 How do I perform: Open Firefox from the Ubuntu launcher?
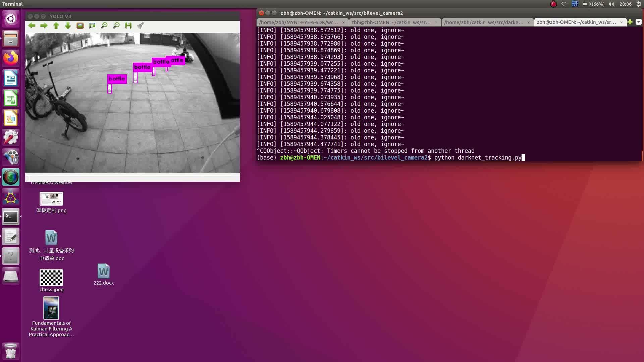pos(11,58)
